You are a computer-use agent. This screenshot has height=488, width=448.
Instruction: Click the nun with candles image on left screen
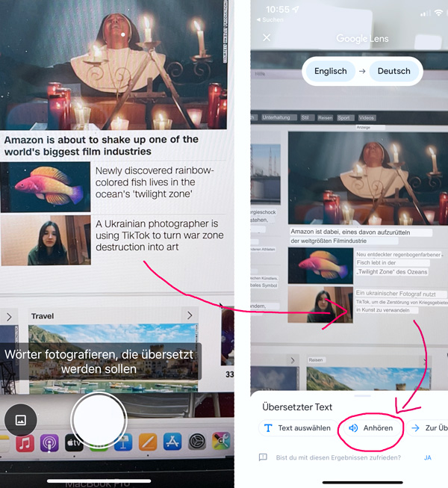(x=113, y=64)
